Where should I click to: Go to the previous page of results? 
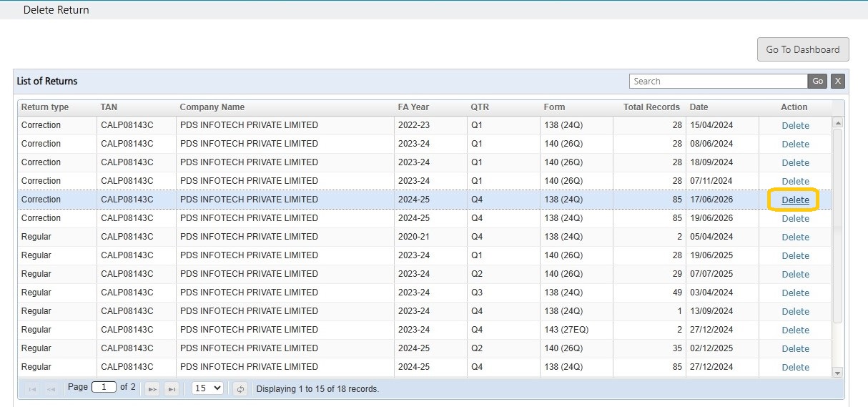coord(51,389)
